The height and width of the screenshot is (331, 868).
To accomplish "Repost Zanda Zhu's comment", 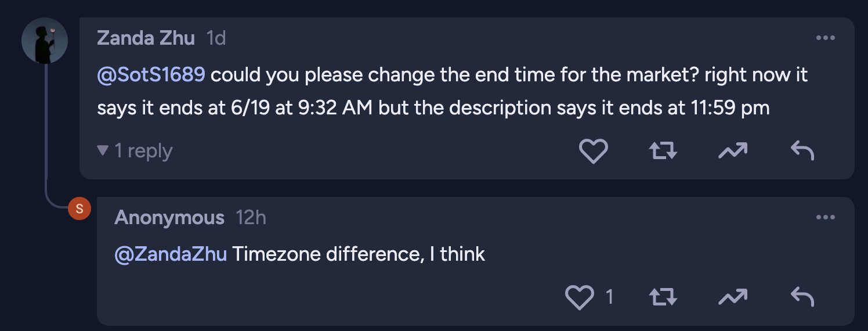I will click(662, 152).
